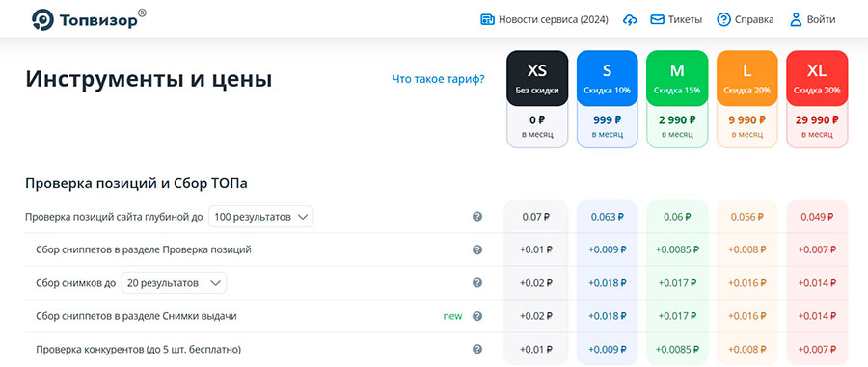Show help for Сбор сниппетов Проверка позиций row

(x=477, y=249)
